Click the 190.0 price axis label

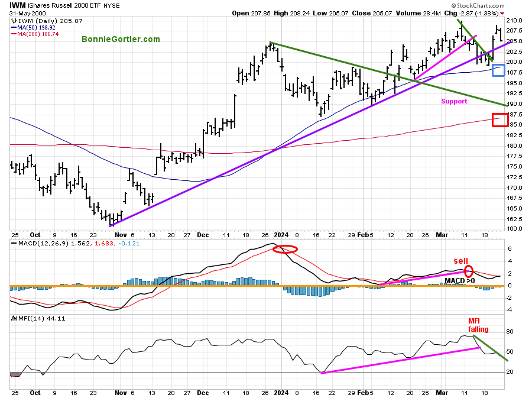tap(514, 104)
